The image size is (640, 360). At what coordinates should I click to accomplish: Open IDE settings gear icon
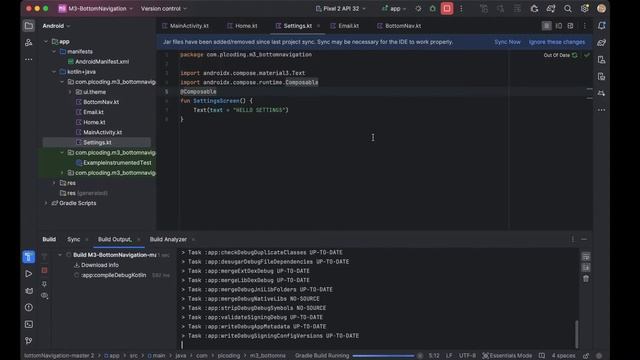click(584, 9)
